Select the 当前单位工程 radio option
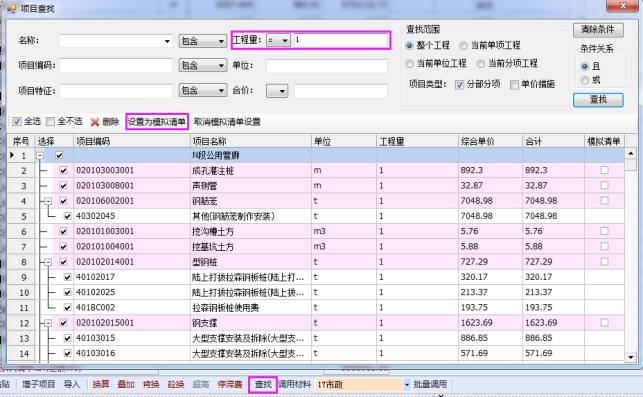The image size is (643, 397). pos(409,64)
